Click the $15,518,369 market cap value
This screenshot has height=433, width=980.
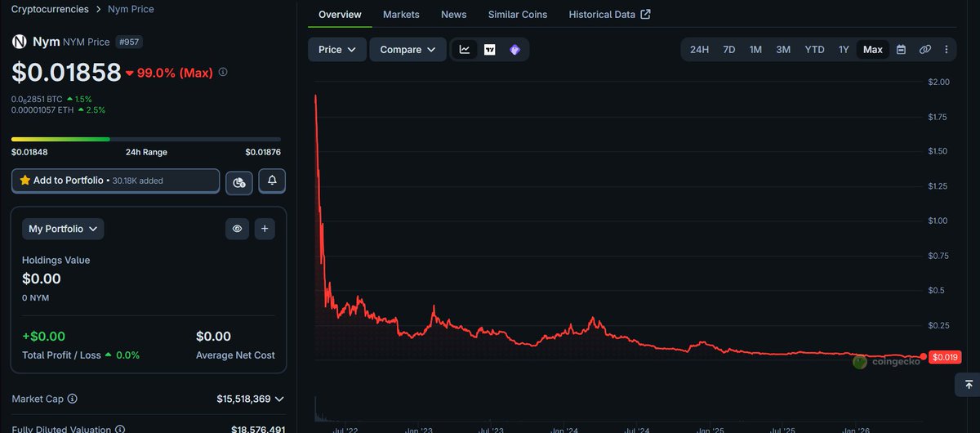(x=243, y=399)
